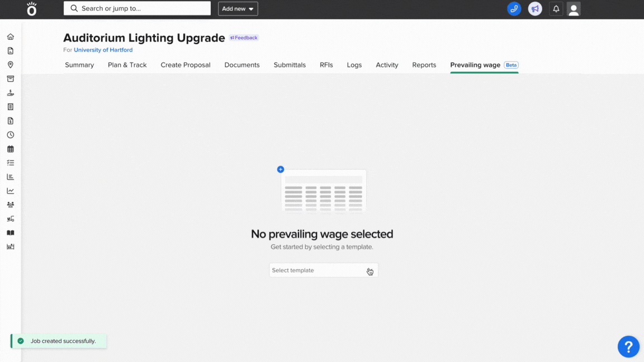Open the map pin location icon
Viewport: 644px width, 362px height.
point(10,65)
